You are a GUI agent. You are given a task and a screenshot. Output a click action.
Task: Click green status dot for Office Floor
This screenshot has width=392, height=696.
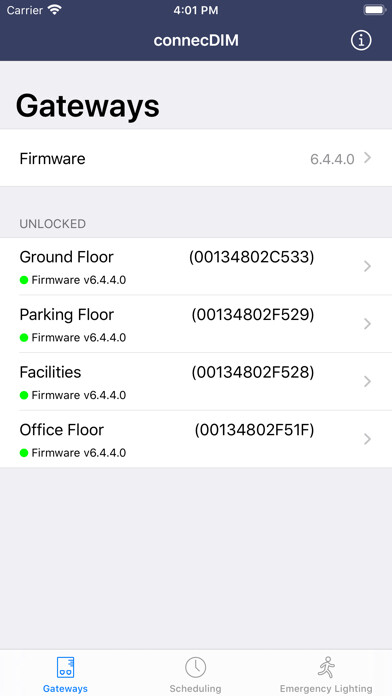coord(24,453)
